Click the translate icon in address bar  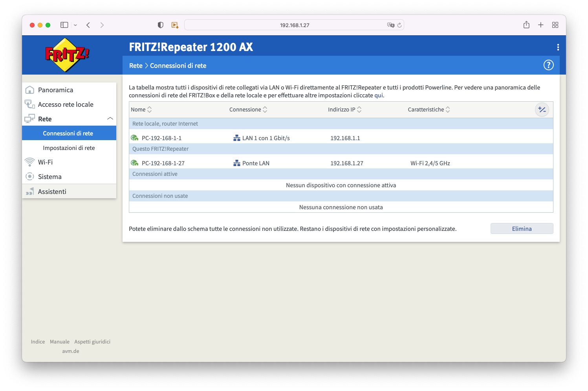[390, 25]
